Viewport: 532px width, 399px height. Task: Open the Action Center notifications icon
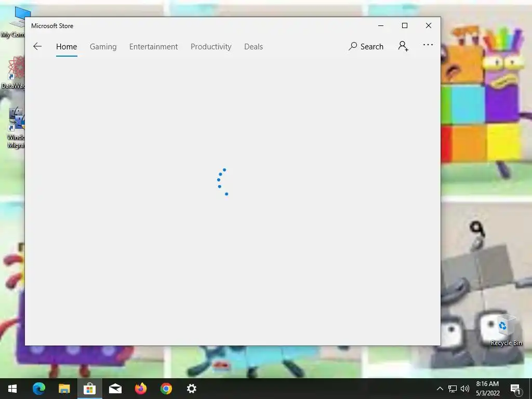point(516,389)
